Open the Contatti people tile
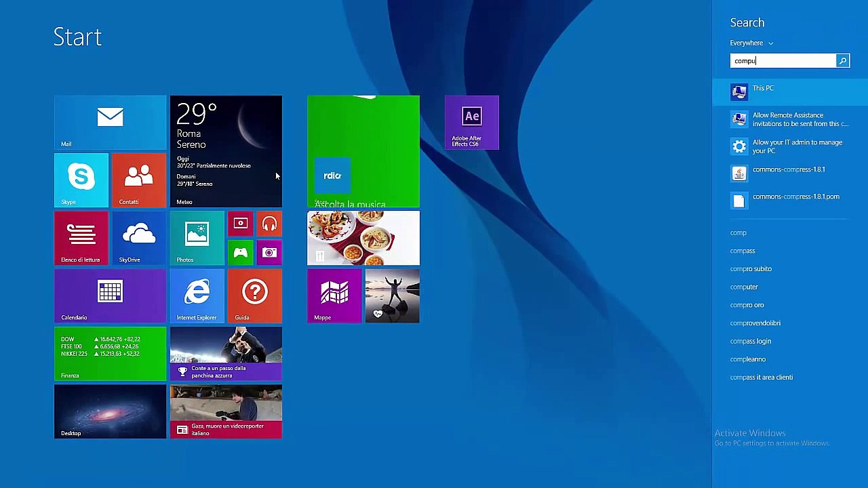The height and width of the screenshot is (488, 868). click(139, 180)
